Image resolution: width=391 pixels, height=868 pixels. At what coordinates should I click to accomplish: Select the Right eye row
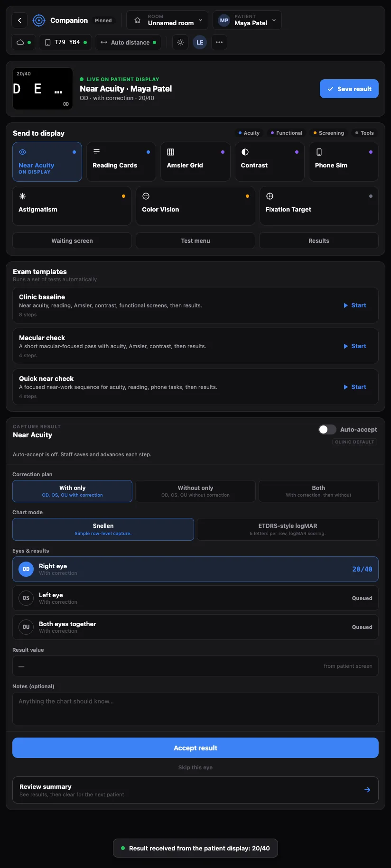pos(195,569)
